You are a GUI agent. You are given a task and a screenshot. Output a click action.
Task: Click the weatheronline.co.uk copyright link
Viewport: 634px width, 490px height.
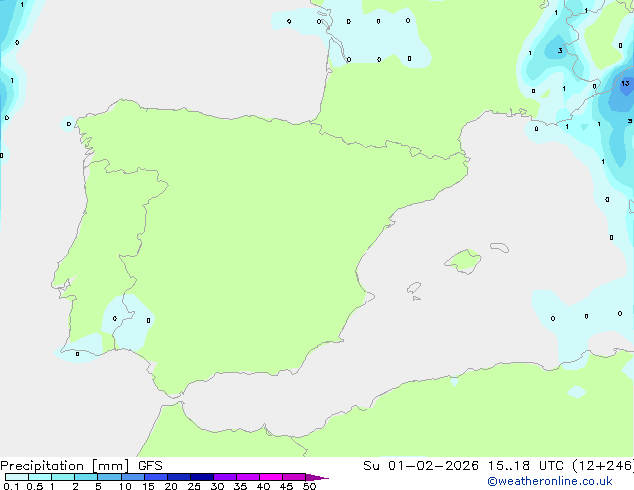[x=550, y=481]
